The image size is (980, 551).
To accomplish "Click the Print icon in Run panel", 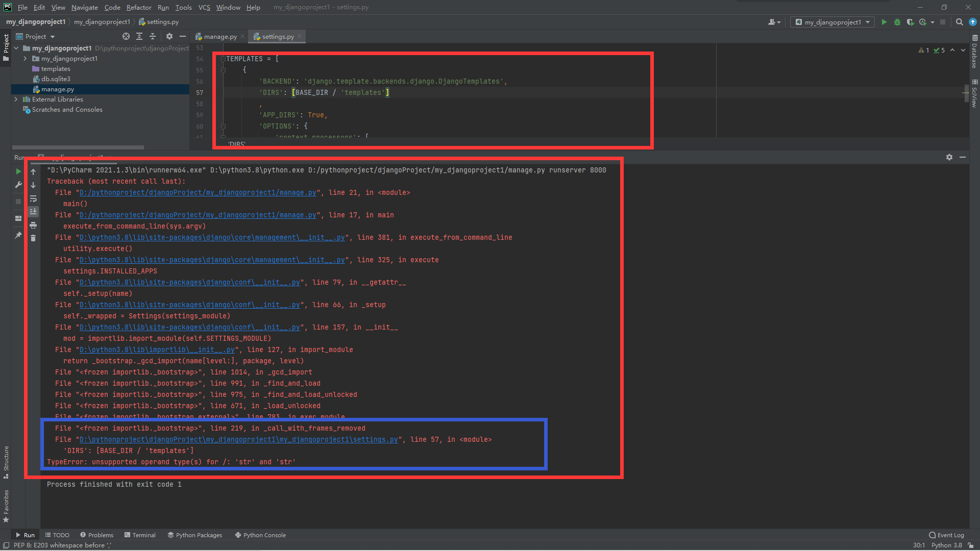I will [33, 225].
